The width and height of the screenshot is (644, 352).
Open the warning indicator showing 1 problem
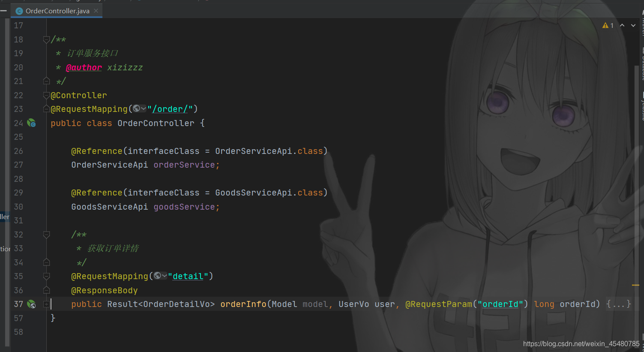608,26
